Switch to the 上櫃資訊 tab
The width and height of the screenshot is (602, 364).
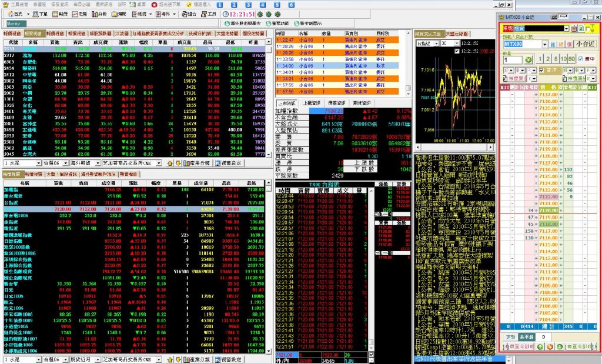pos(312,103)
